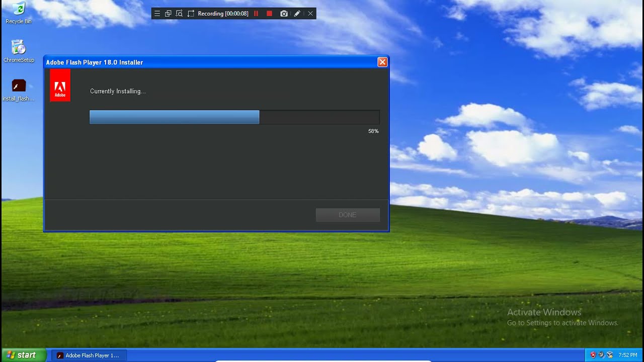Take a screenshot with the camera icon
Screen dimensions: 644x362
pos(284,14)
